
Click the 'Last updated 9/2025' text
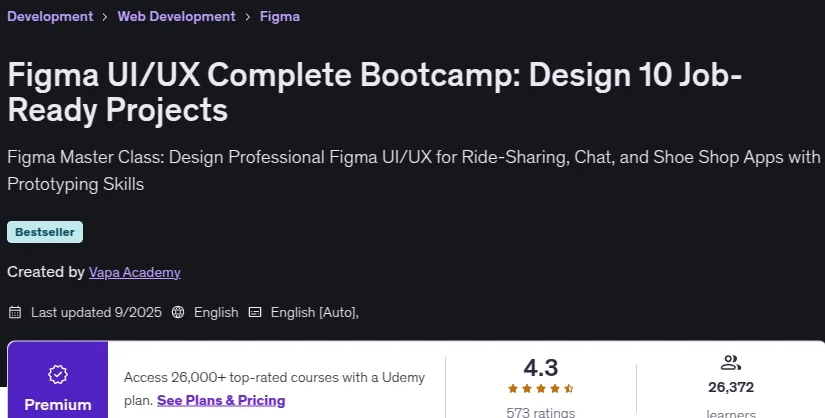tap(96, 312)
